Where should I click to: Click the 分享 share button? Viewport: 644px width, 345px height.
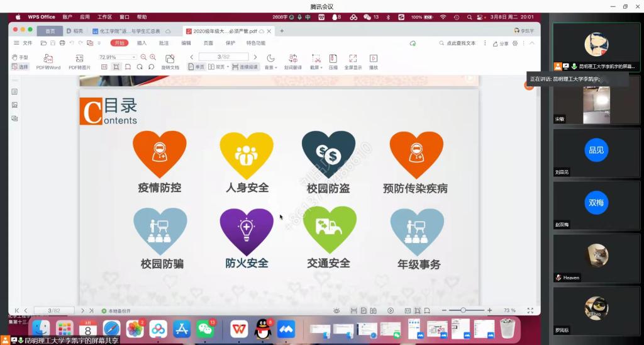(x=501, y=43)
